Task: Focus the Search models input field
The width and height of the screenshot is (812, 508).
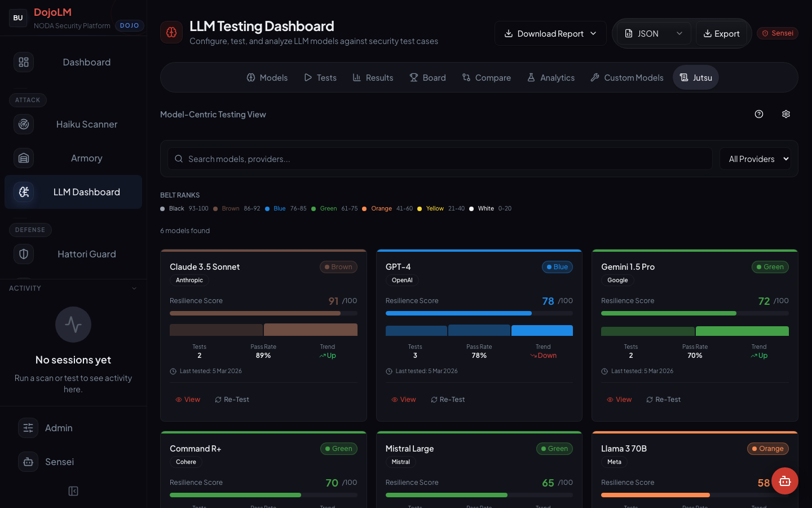Action: (440, 159)
